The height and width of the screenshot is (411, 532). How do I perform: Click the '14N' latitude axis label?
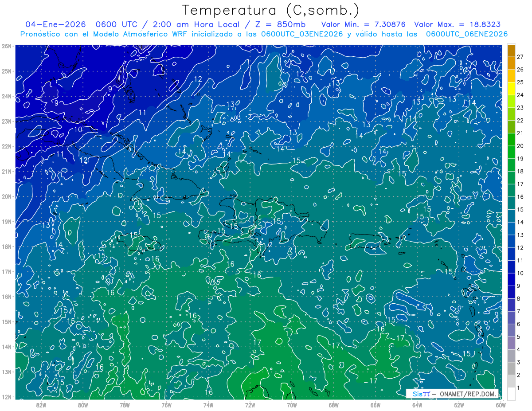[6, 347]
